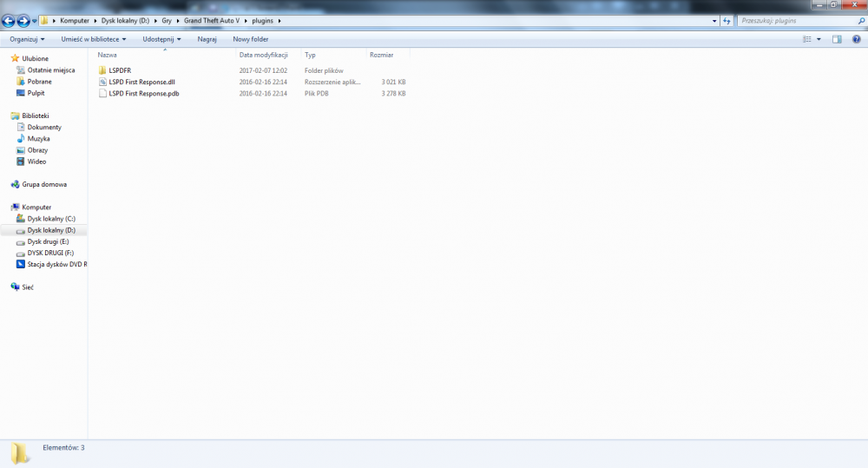Screen dimensions: 868x468
Task: Open Help with the question mark icon
Action: (857, 39)
